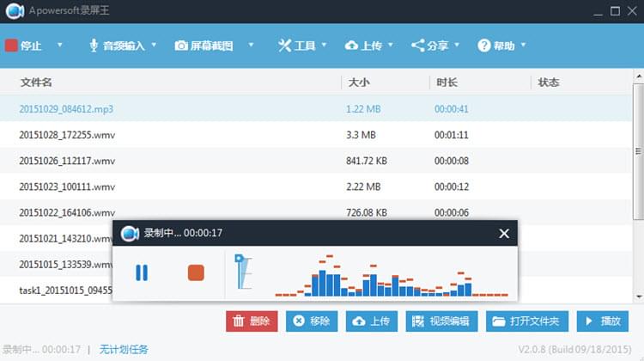Click the share icon in toolbar
The image size is (644, 361).
[x=417, y=46]
